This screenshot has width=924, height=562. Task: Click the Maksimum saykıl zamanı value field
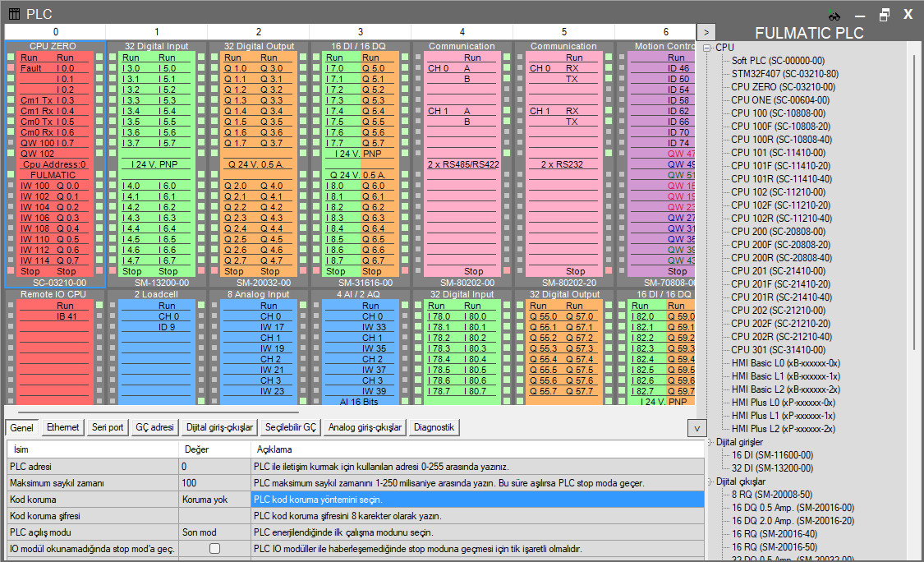(214, 482)
